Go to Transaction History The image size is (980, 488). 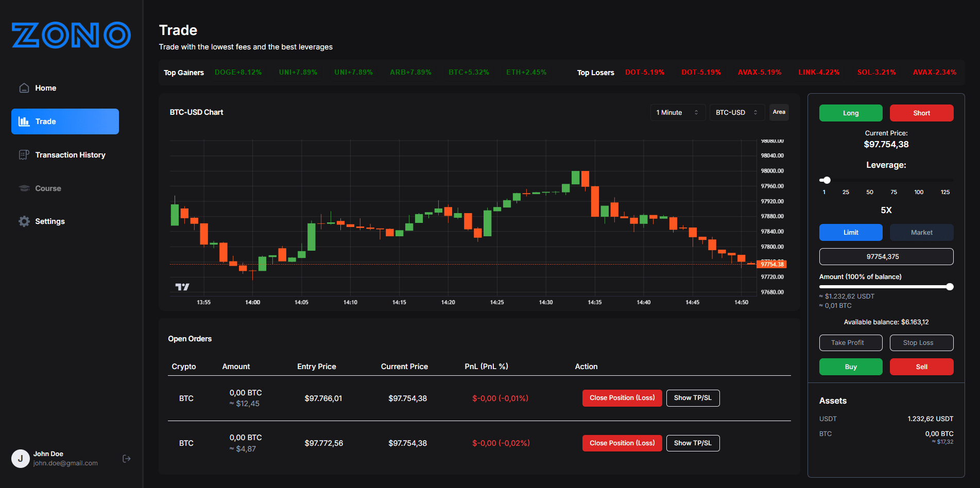(x=65, y=155)
